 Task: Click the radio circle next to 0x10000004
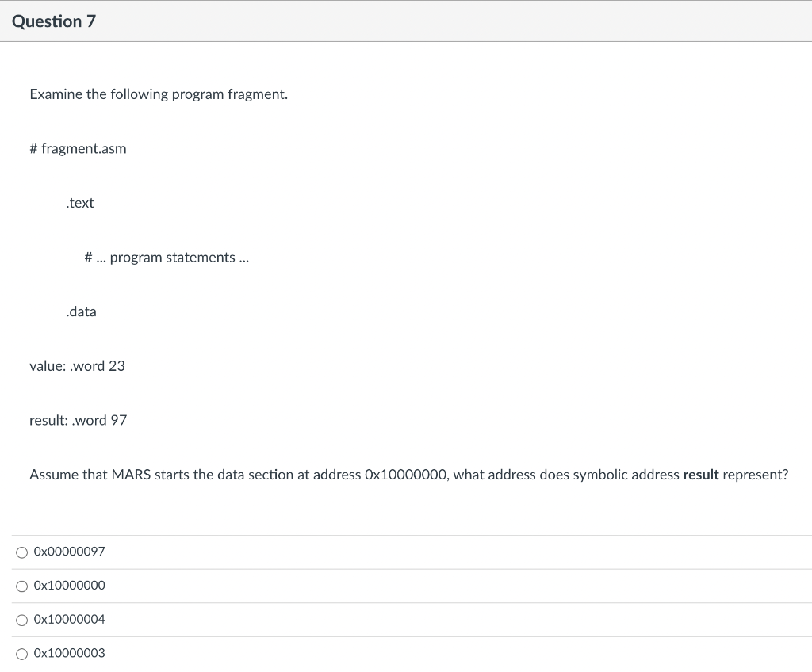pos(21,620)
